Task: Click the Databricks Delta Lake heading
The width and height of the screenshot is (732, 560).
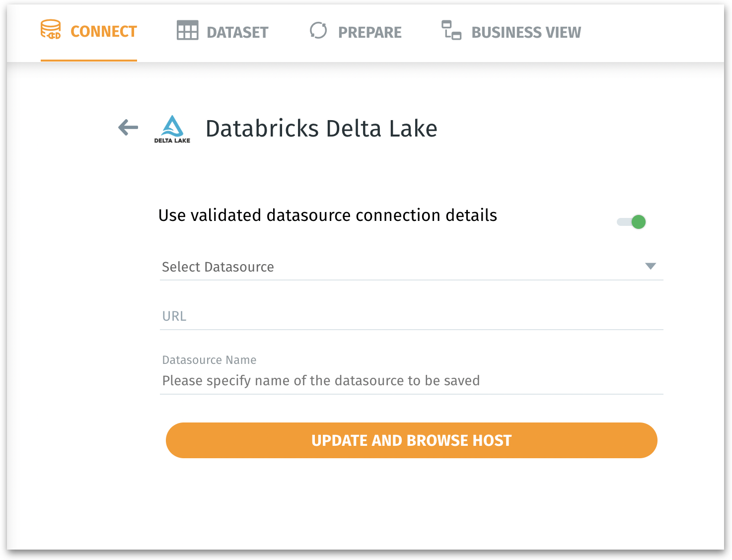Action: [321, 129]
